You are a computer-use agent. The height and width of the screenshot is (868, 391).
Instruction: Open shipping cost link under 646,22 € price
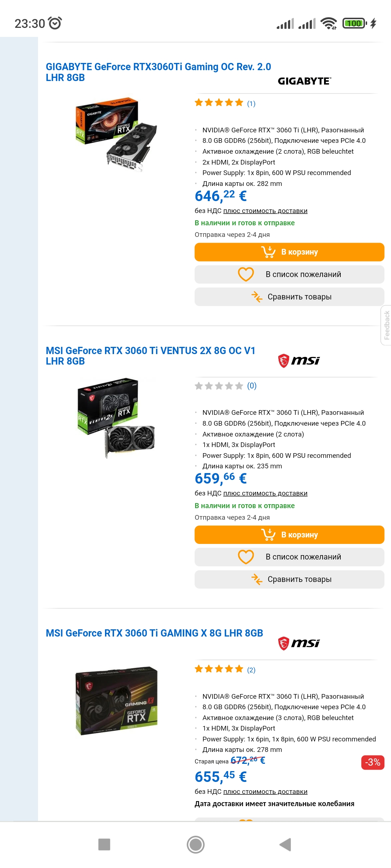(x=265, y=211)
